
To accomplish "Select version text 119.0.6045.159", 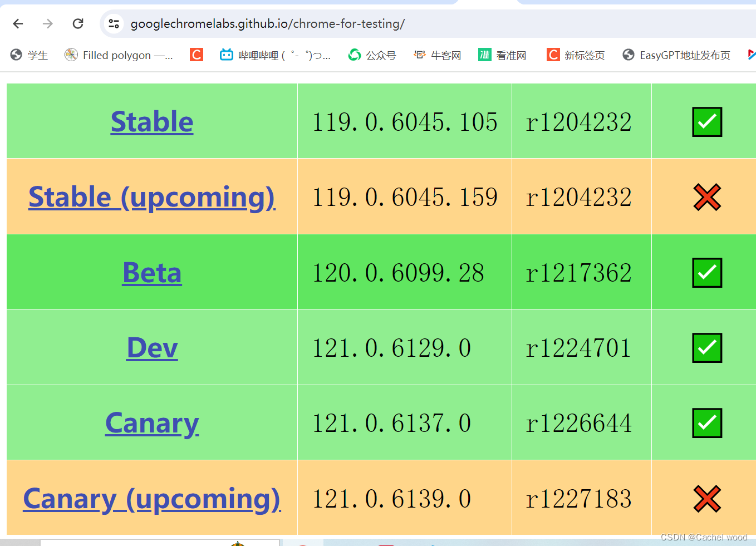I will tap(405, 197).
